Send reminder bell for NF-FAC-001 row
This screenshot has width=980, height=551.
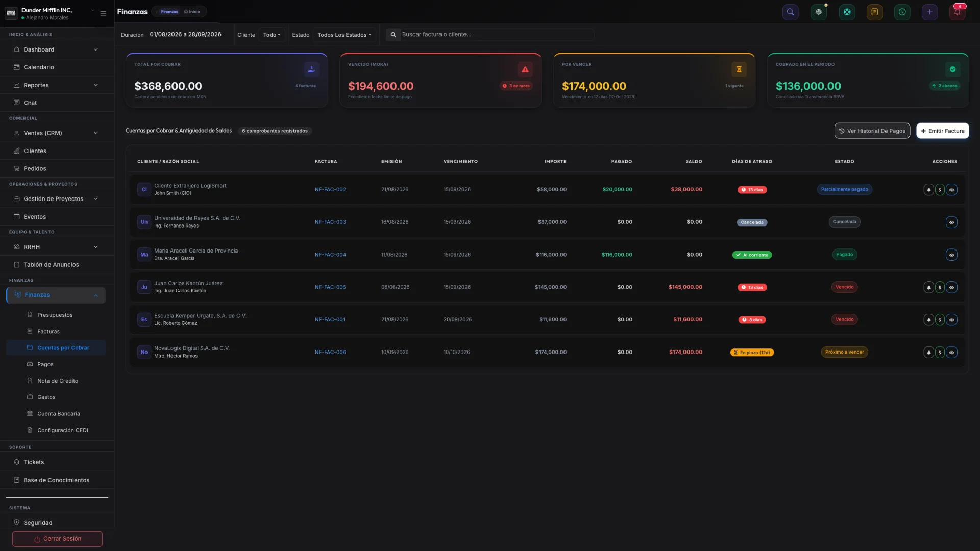coord(928,320)
